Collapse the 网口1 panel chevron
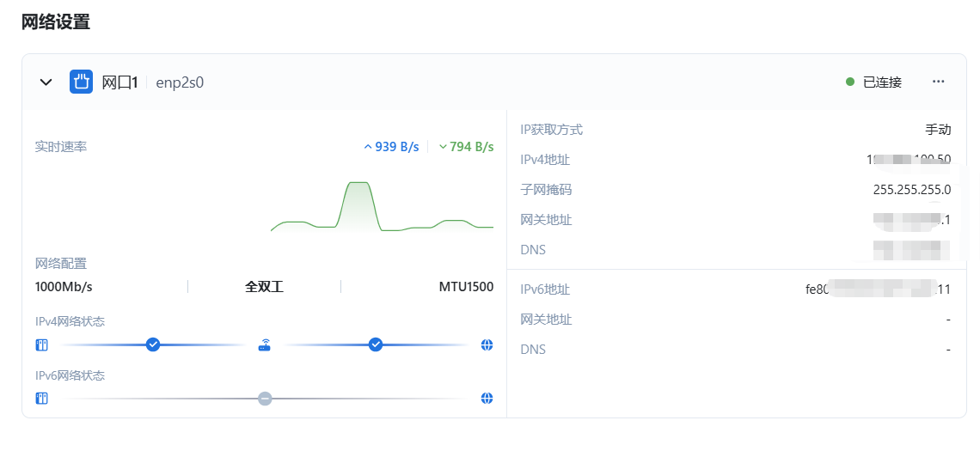980x451 pixels. tap(46, 82)
